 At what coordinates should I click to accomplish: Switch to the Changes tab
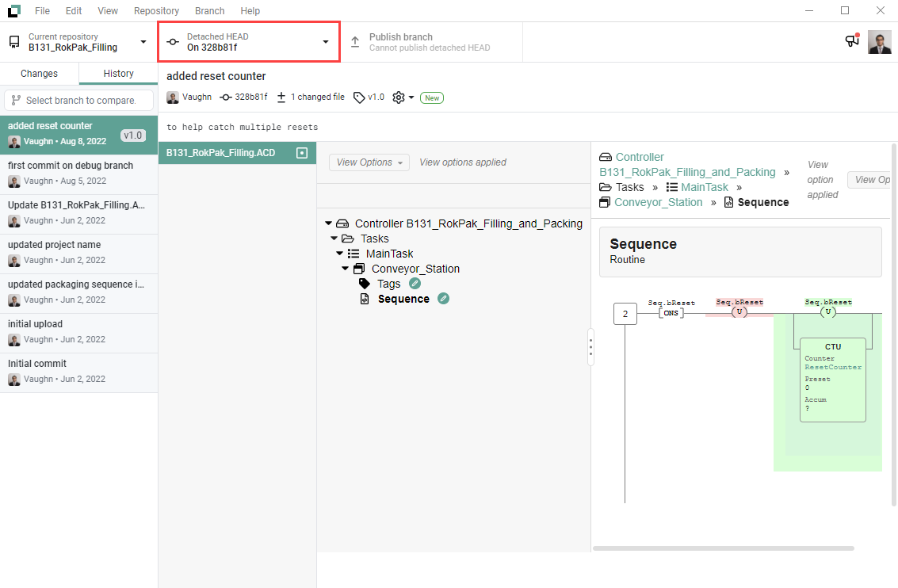coord(39,74)
